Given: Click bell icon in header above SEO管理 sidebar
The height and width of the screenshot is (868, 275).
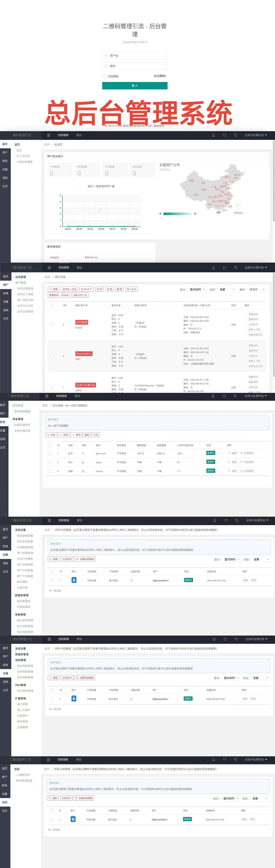Looking at the screenshot, I should [x=214, y=639].
